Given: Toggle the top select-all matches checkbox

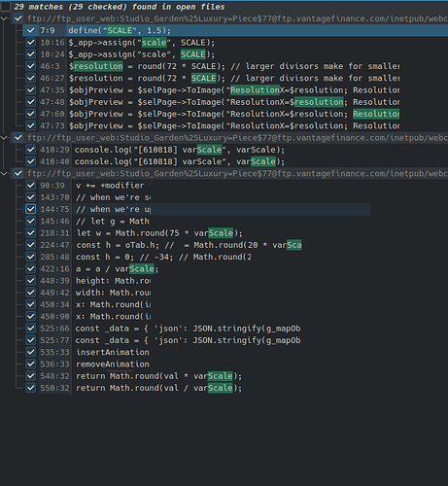Looking at the screenshot, I should click(x=6, y=7).
